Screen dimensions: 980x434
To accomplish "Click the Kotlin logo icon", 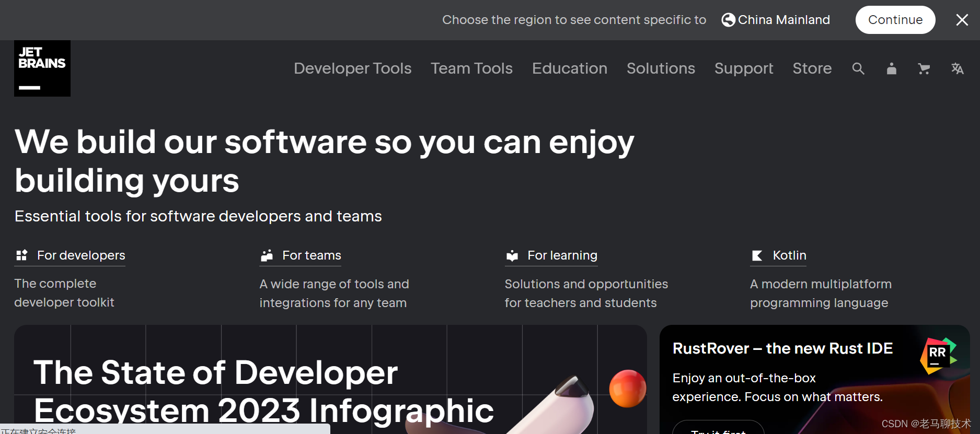I will tap(757, 255).
